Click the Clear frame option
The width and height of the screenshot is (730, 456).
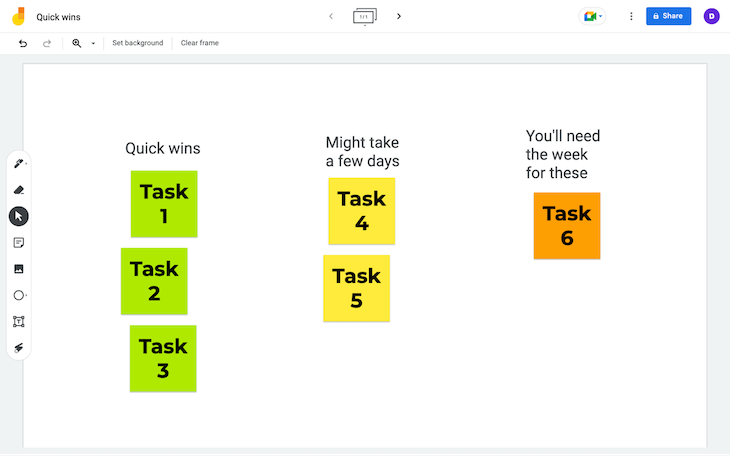click(200, 43)
